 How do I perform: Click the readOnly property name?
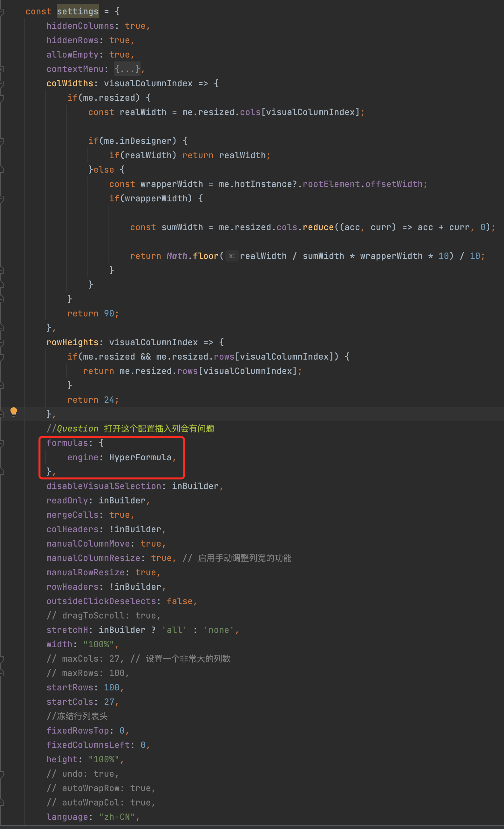point(67,500)
